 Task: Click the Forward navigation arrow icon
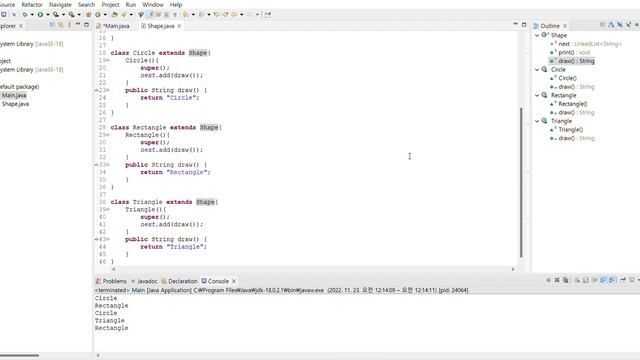click(249, 15)
